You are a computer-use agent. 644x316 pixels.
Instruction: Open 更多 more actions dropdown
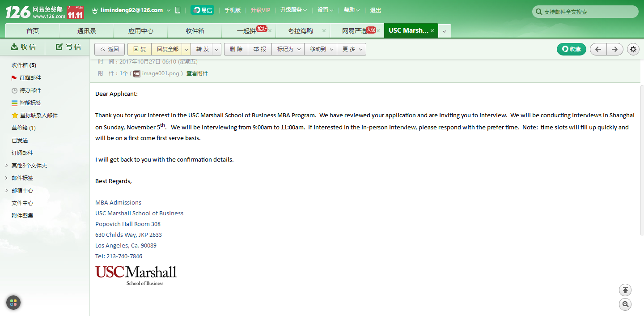352,49
